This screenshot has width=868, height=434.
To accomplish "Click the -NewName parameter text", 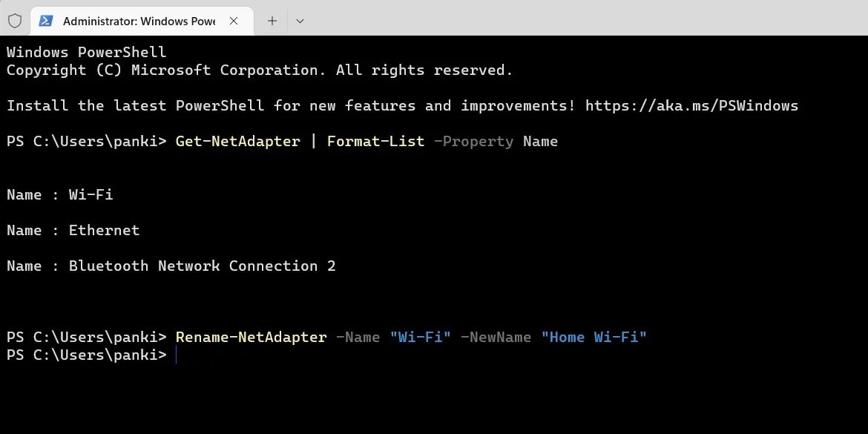I will point(496,337).
